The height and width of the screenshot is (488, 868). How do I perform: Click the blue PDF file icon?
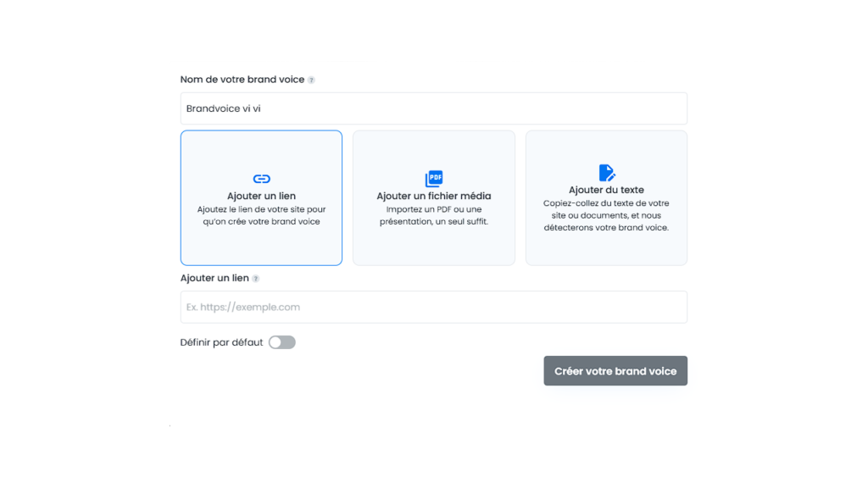click(434, 178)
